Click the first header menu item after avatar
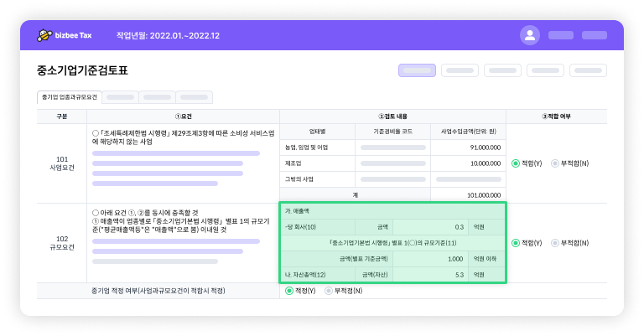This screenshot has height=336, width=644. 561,35
